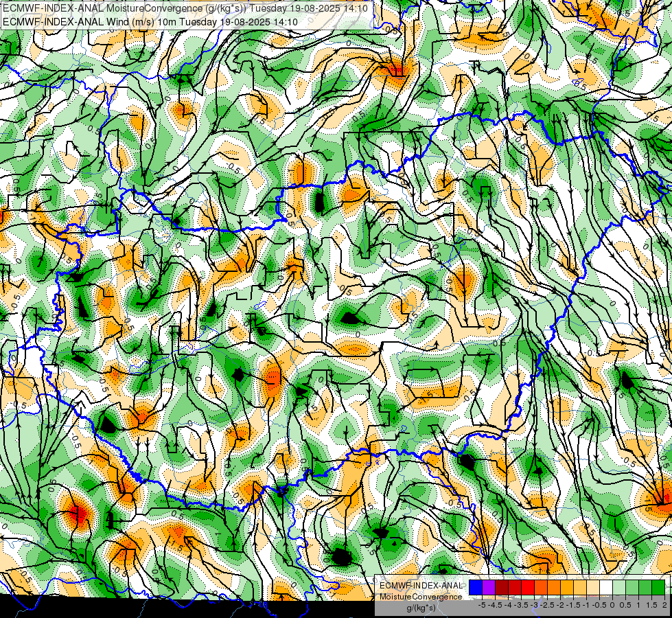Click the legend tick value -5
Image resolution: width=672 pixels, height=618 pixels.
pyautogui.click(x=482, y=605)
